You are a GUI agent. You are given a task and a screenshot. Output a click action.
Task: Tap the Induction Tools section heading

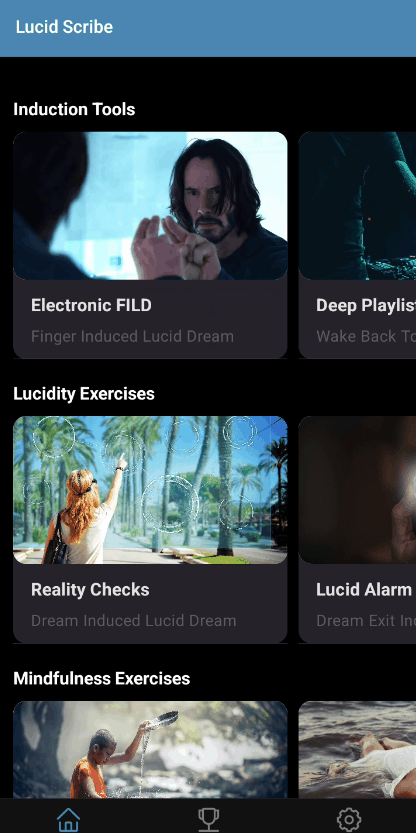click(74, 109)
